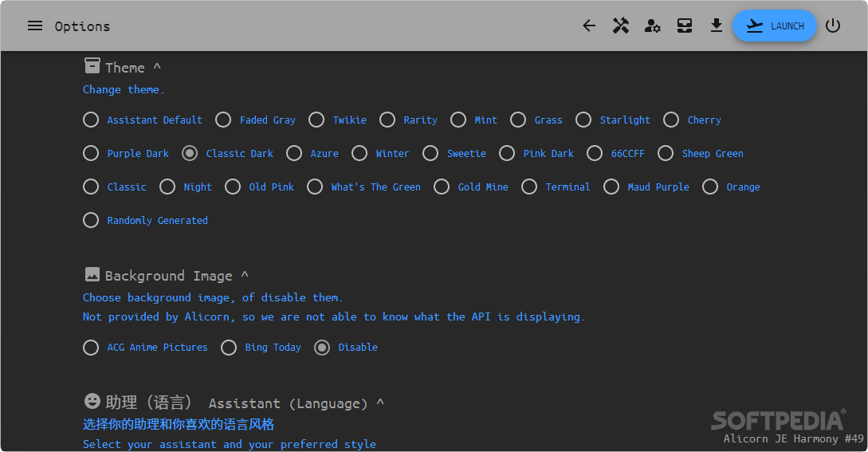Select the 66CCFF theme
868x452 pixels.
[595, 153]
